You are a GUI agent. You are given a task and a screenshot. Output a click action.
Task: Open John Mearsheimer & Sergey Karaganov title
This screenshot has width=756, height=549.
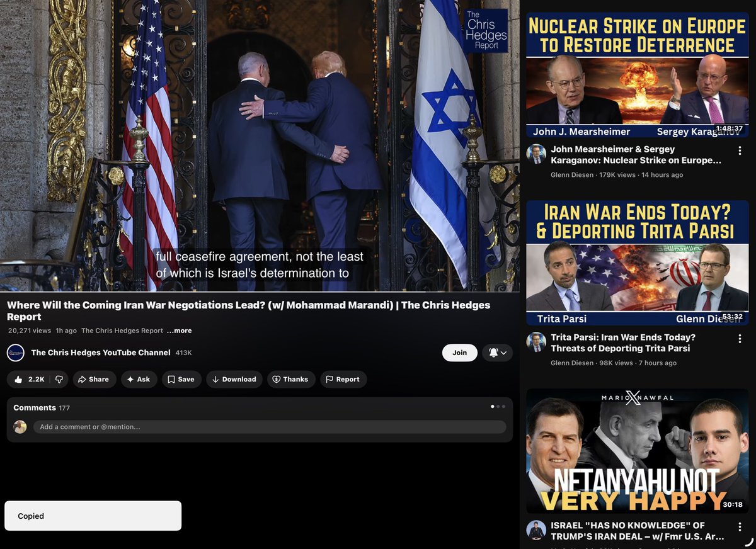pyautogui.click(x=636, y=155)
